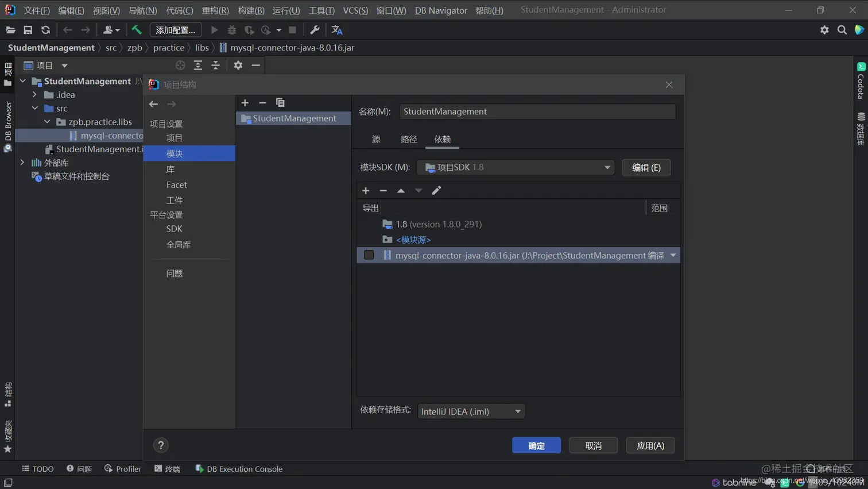Open the TODO tool window

(38, 469)
